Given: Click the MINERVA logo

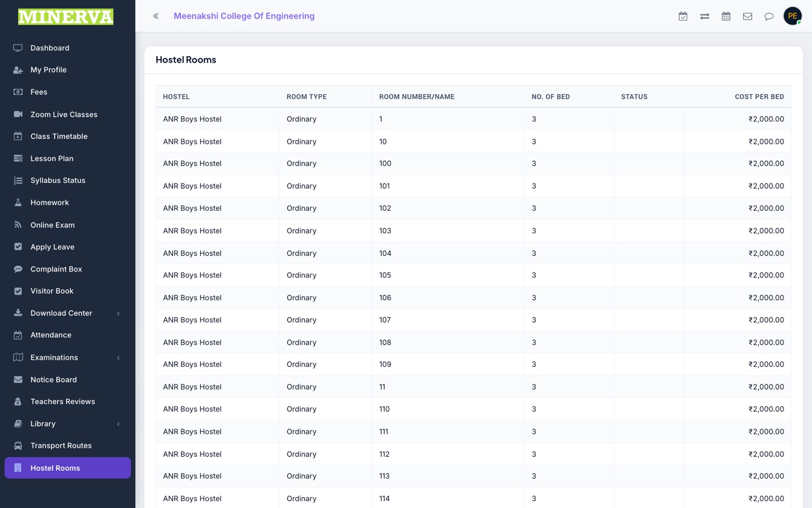Looking at the screenshot, I should pos(66,17).
